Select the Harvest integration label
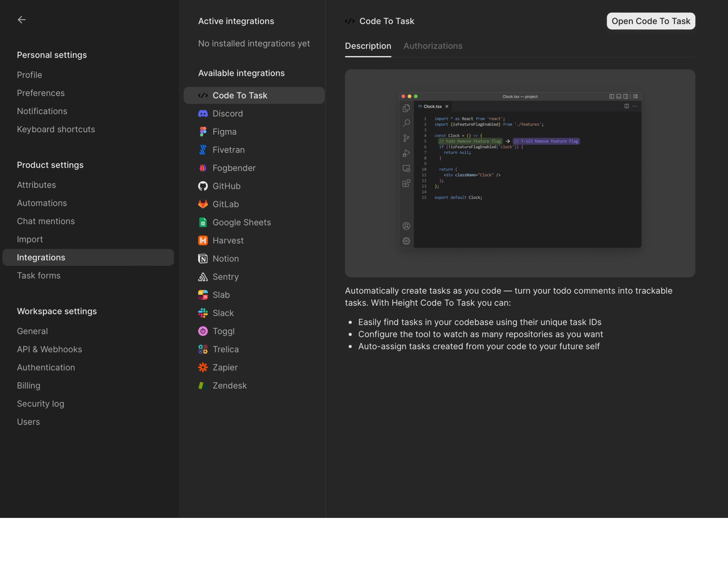Image resolution: width=728 pixels, height=569 pixels. coord(228,240)
